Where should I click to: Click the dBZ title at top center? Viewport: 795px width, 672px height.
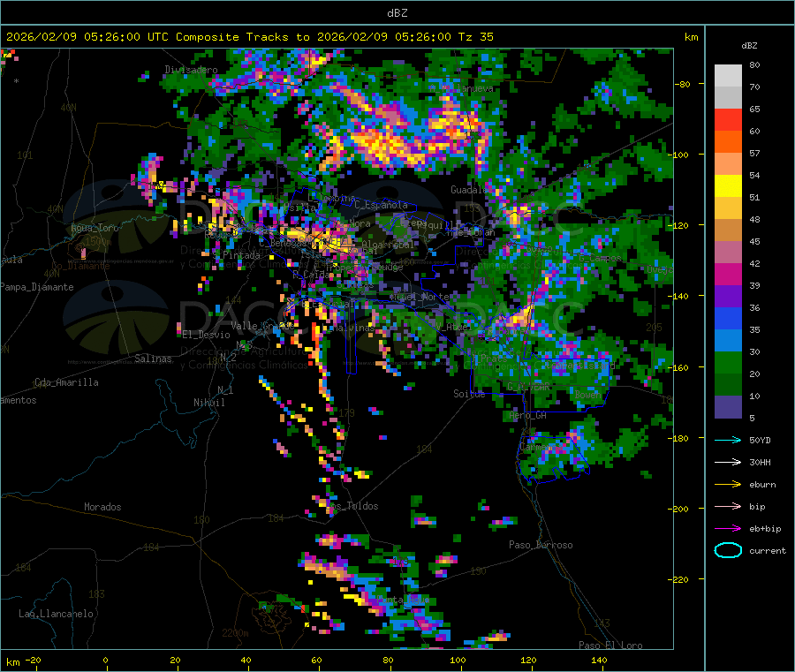[x=397, y=13]
